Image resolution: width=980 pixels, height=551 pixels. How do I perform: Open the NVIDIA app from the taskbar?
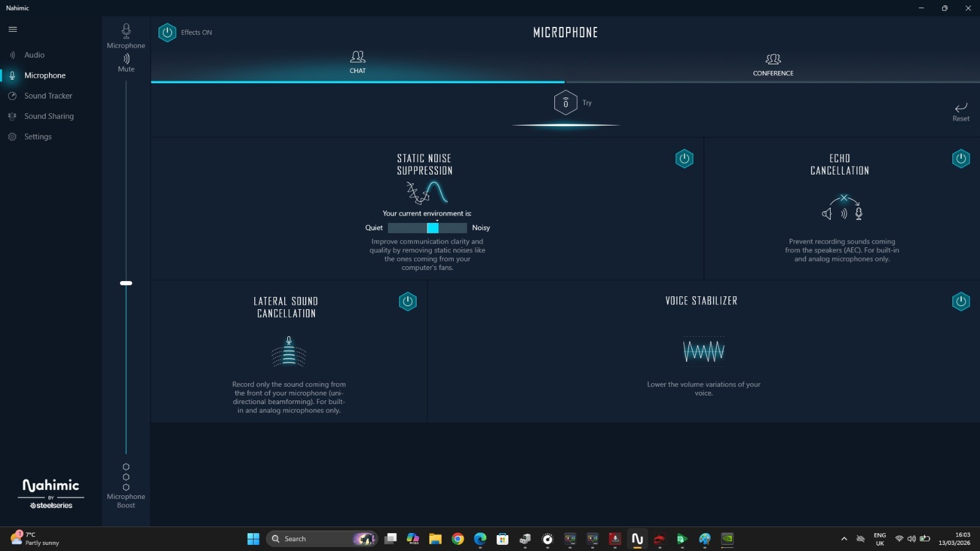tap(728, 539)
